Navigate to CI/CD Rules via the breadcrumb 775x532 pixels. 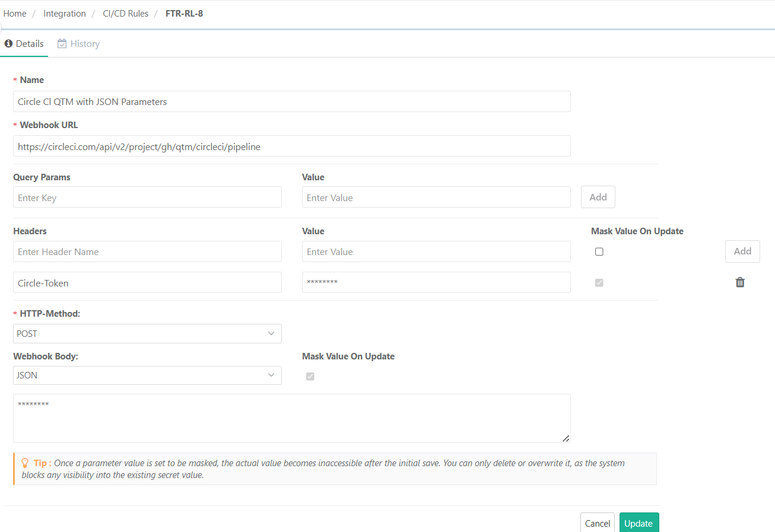(125, 13)
